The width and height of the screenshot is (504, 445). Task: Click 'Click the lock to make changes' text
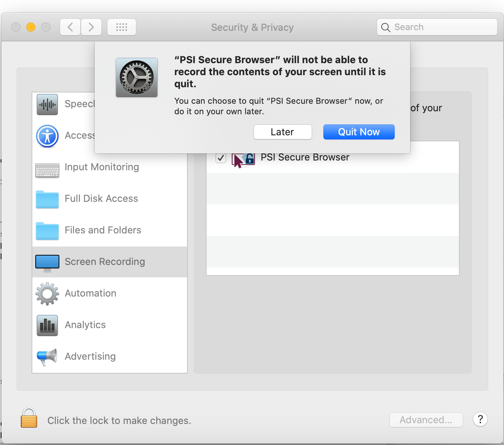(119, 421)
